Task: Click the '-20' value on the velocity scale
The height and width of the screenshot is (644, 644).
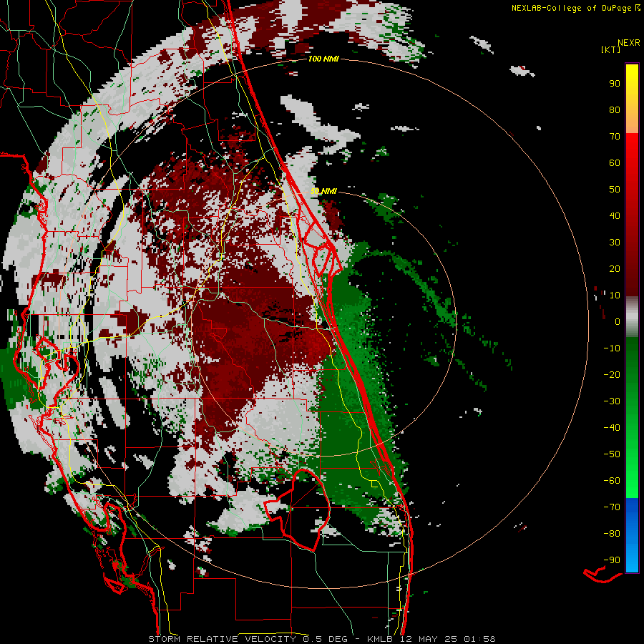Action: click(x=612, y=374)
